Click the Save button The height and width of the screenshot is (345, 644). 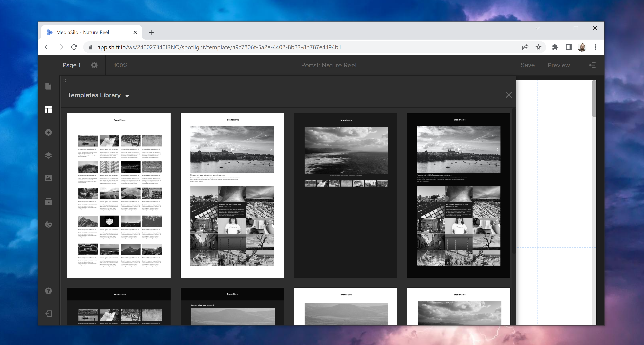pos(527,65)
